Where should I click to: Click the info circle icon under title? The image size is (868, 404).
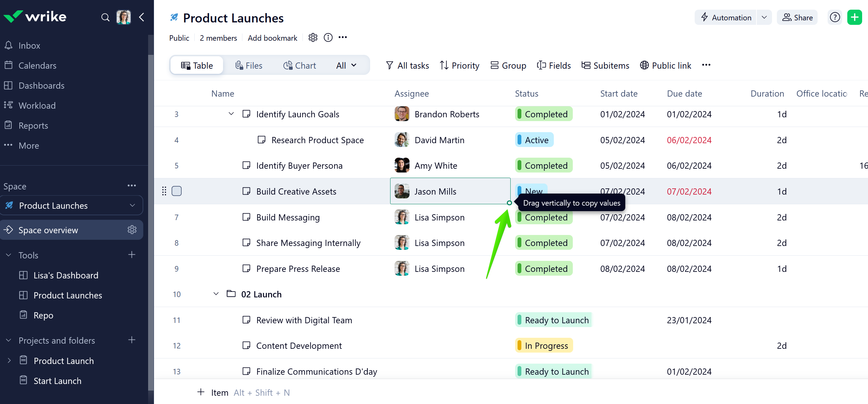(328, 38)
